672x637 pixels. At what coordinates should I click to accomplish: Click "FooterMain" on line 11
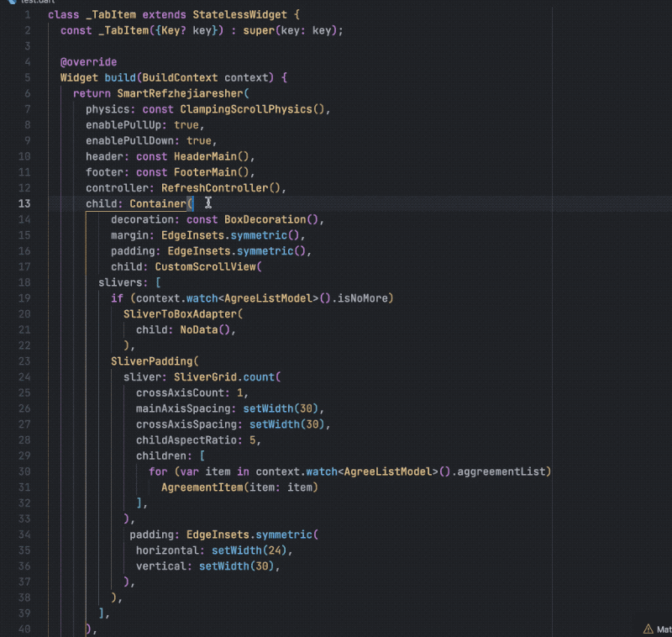click(x=205, y=172)
